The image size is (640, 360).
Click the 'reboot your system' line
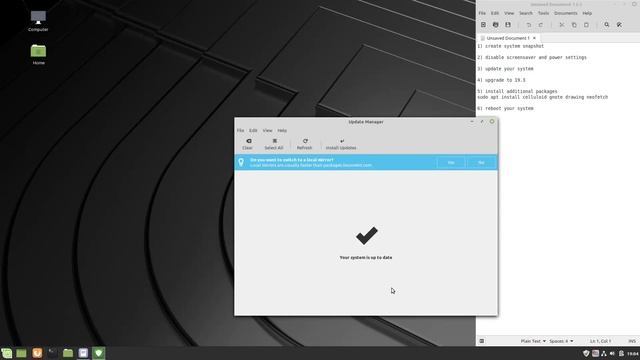[x=505, y=109]
